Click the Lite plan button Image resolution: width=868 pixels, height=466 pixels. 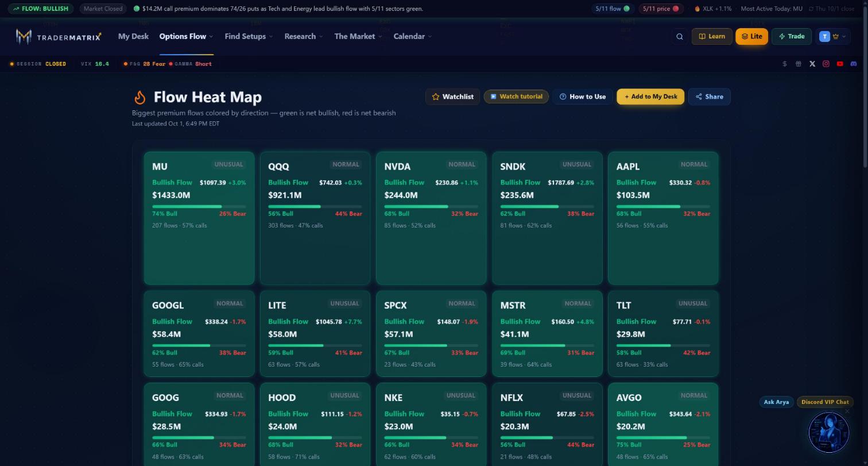click(x=751, y=36)
